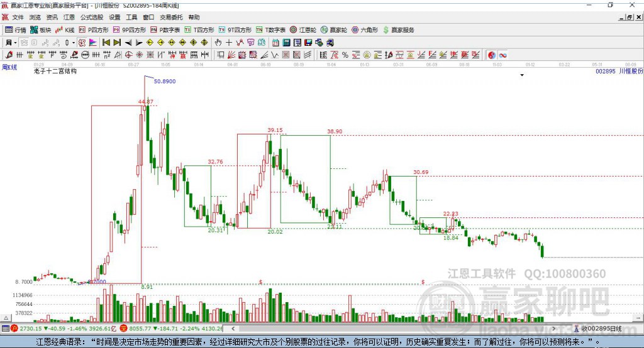The height and width of the screenshot is (348, 644).
Task: Click the volume panel collapse triangle
Action: pos(6,318)
